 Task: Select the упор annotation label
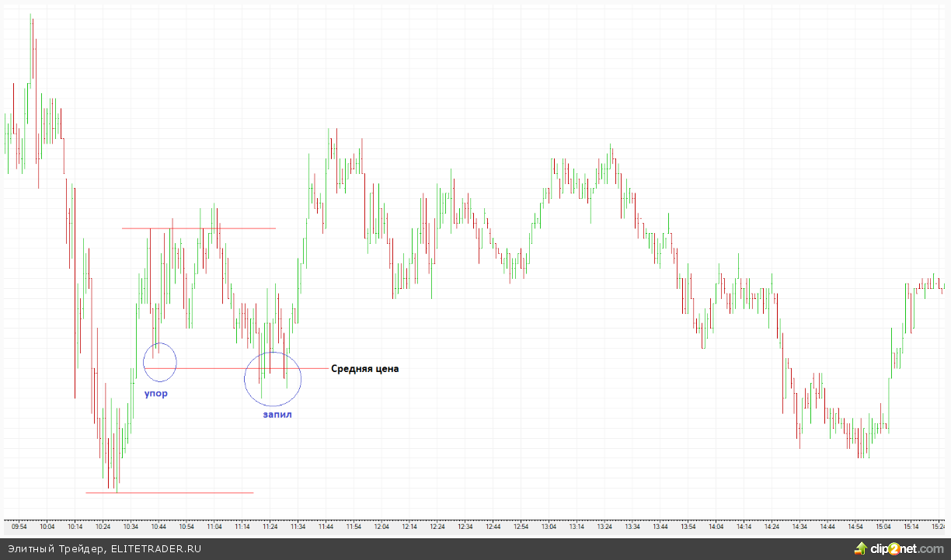point(155,394)
